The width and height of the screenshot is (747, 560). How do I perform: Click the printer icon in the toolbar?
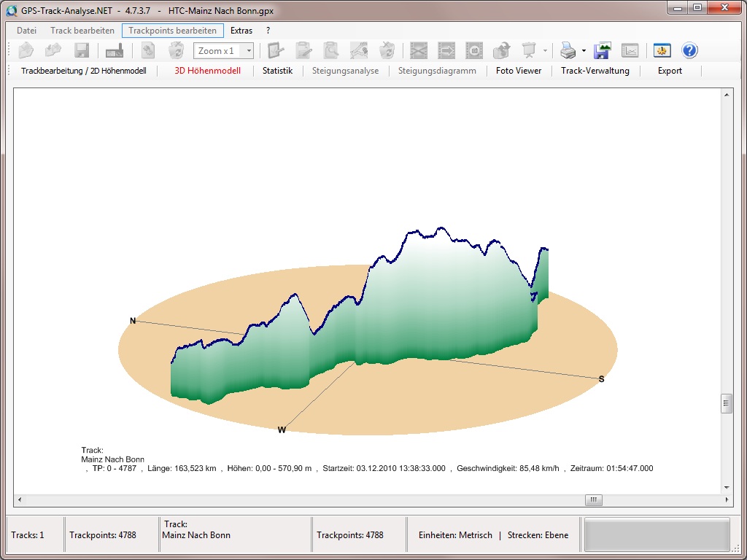(568, 50)
